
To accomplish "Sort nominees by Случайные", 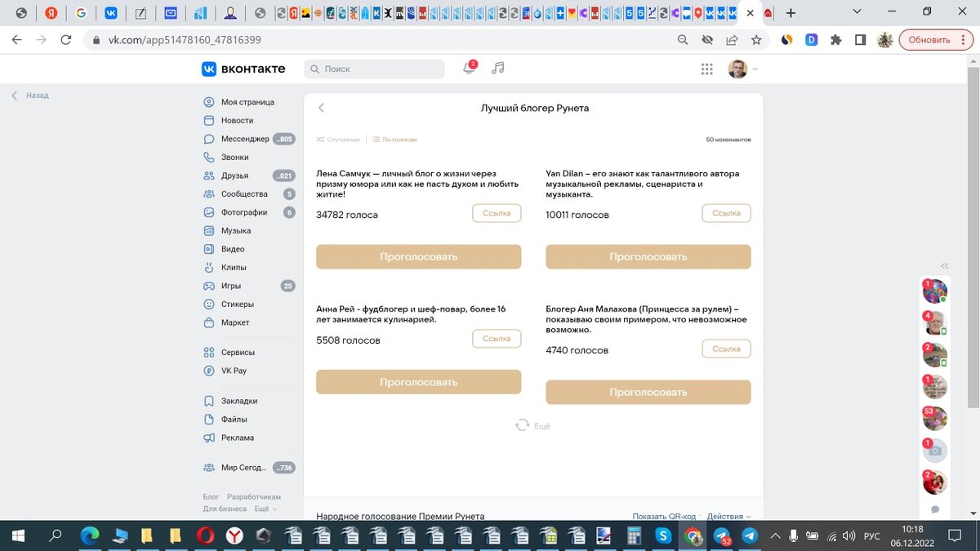I will click(x=338, y=140).
